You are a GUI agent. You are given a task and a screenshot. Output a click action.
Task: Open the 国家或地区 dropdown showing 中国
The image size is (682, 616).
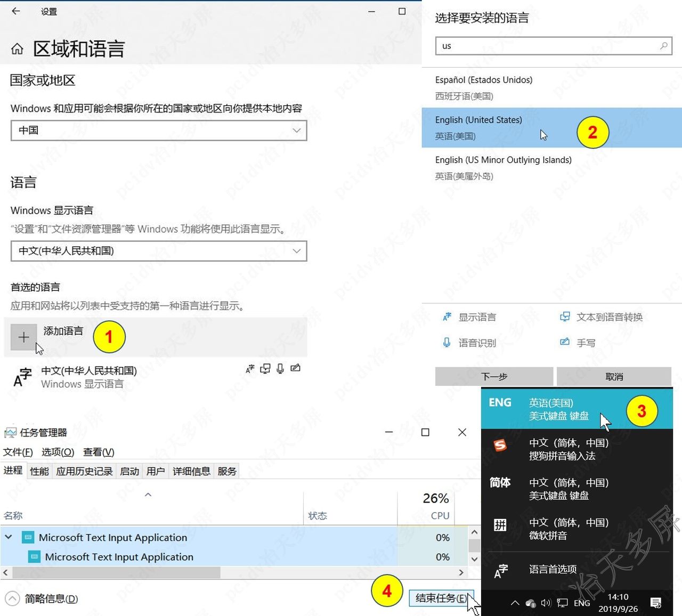[x=159, y=131]
